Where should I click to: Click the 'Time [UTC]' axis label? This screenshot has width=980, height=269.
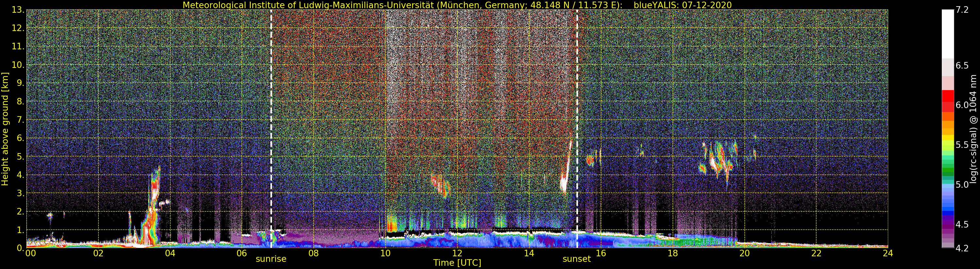pos(457,263)
